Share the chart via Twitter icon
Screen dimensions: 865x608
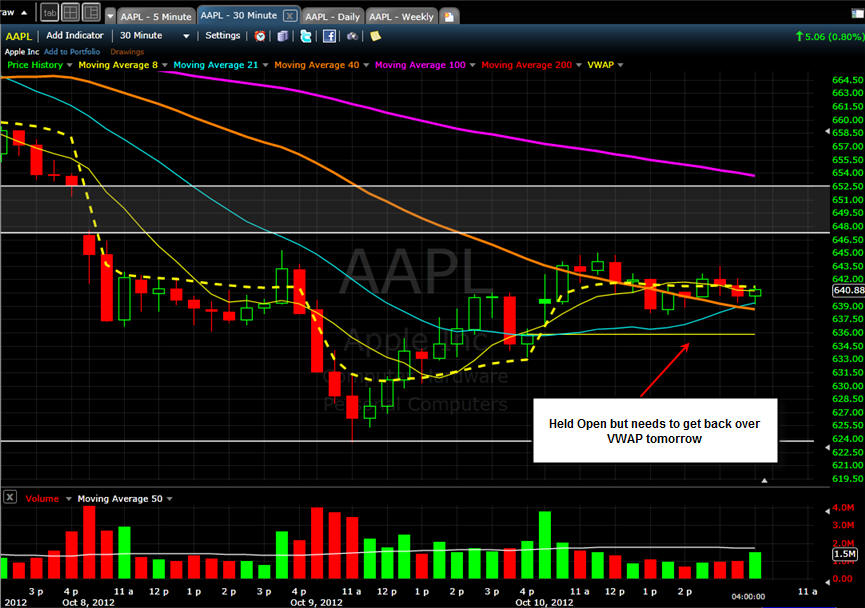[x=305, y=36]
